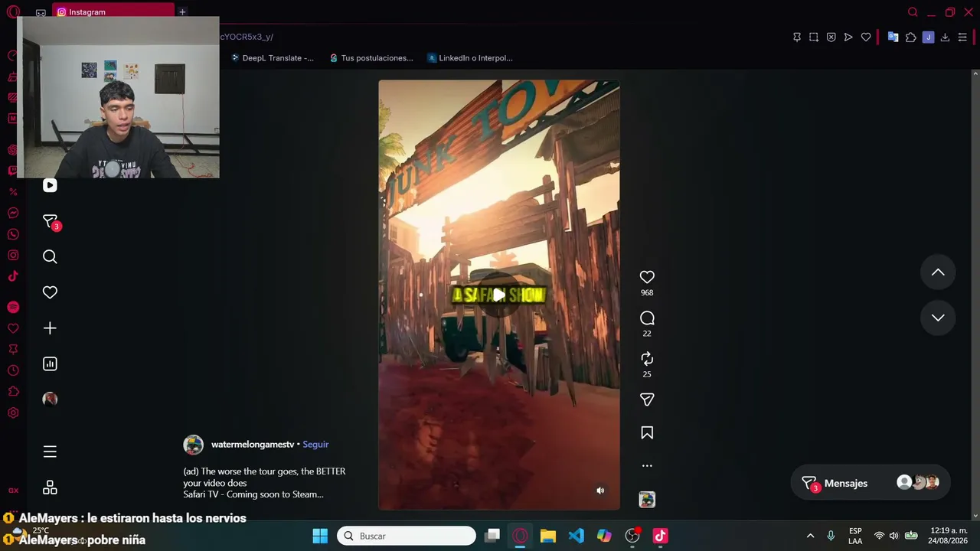Open the Instagram hamburger More menu
The image size is (980, 551).
tap(50, 452)
